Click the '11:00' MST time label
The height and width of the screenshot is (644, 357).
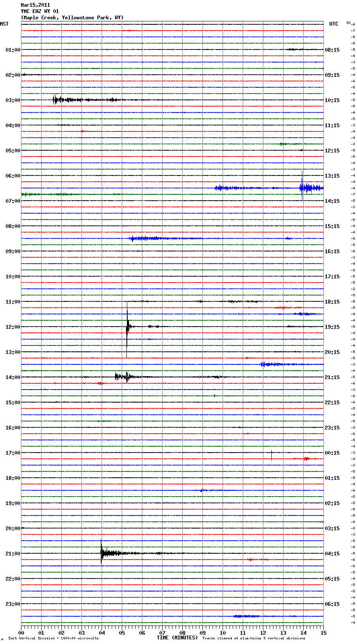tap(13, 302)
